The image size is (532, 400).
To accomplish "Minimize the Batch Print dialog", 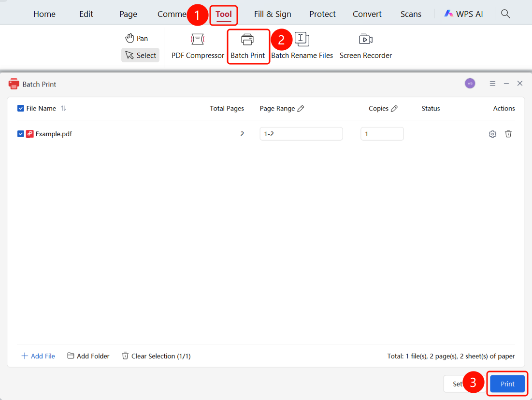I will click(506, 84).
